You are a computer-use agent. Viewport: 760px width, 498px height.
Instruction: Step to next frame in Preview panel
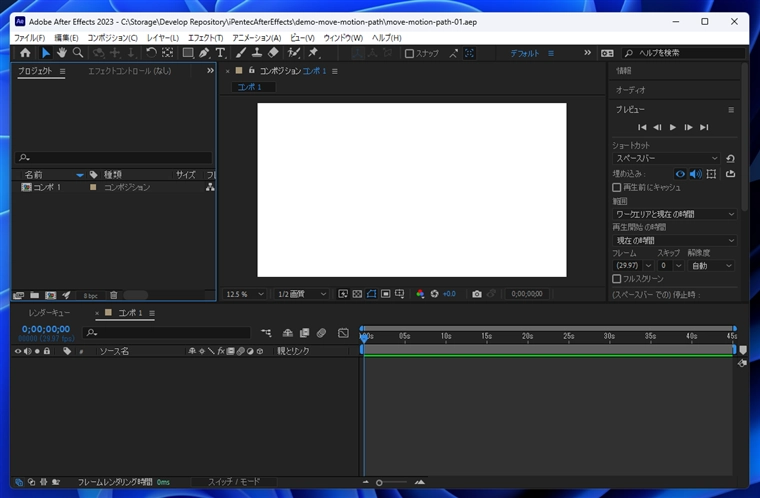coord(688,127)
